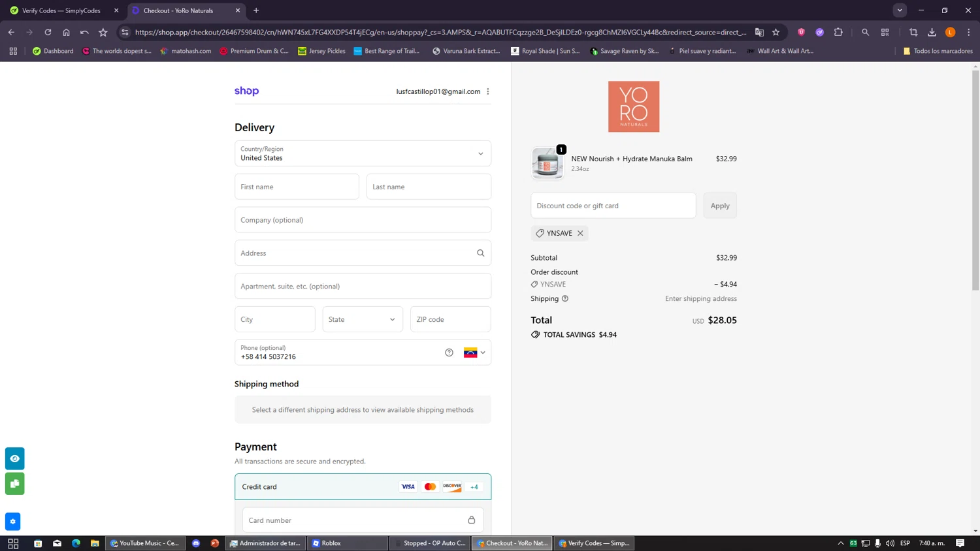
Task: Click the blue gear floating side button
Action: click(x=12, y=522)
